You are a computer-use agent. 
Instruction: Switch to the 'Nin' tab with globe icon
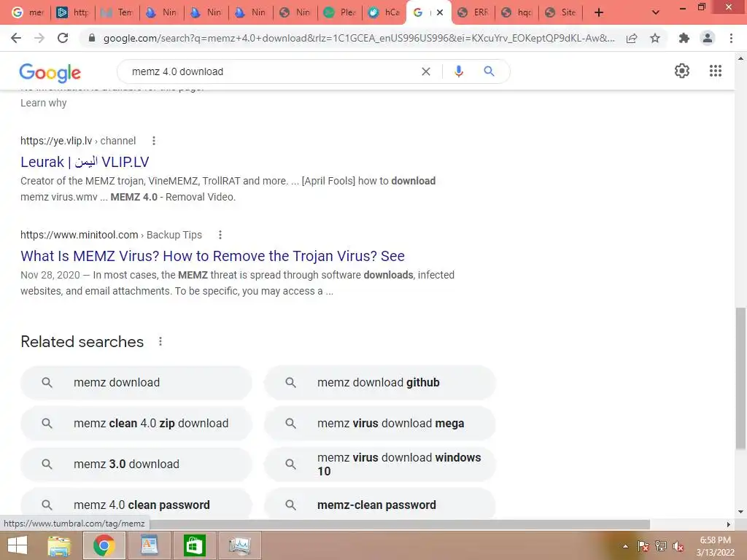[295, 12]
